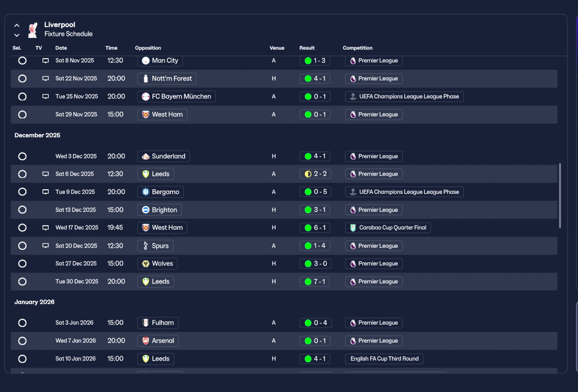Click the green win indicator for Fulham result
This screenshot has height=392, width=578.
308,323
